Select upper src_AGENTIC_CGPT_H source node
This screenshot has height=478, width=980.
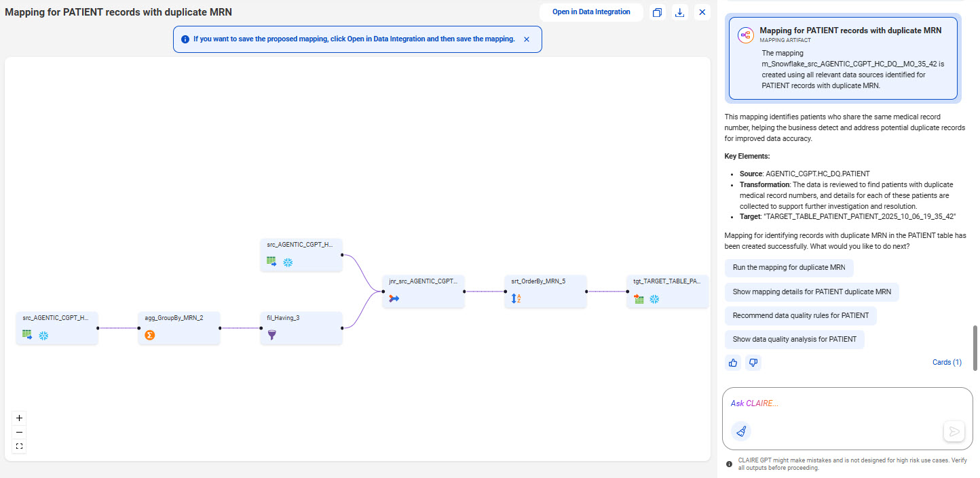click(301, 254)
